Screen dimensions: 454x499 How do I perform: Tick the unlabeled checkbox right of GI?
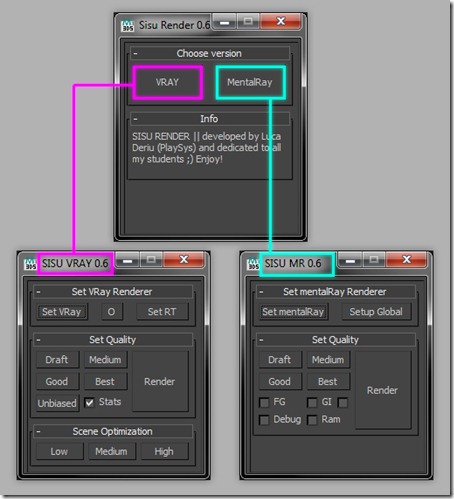click(x=343, y=402)
